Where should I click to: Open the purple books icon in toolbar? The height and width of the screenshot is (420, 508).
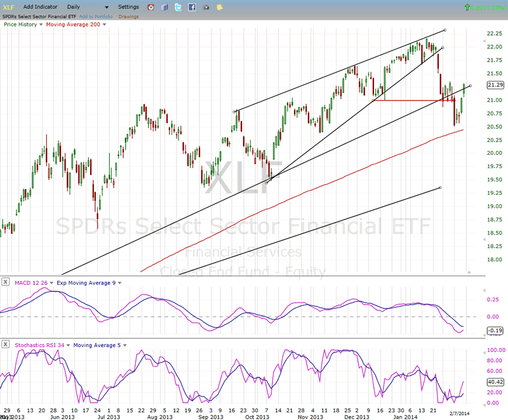tap(164, 7)
